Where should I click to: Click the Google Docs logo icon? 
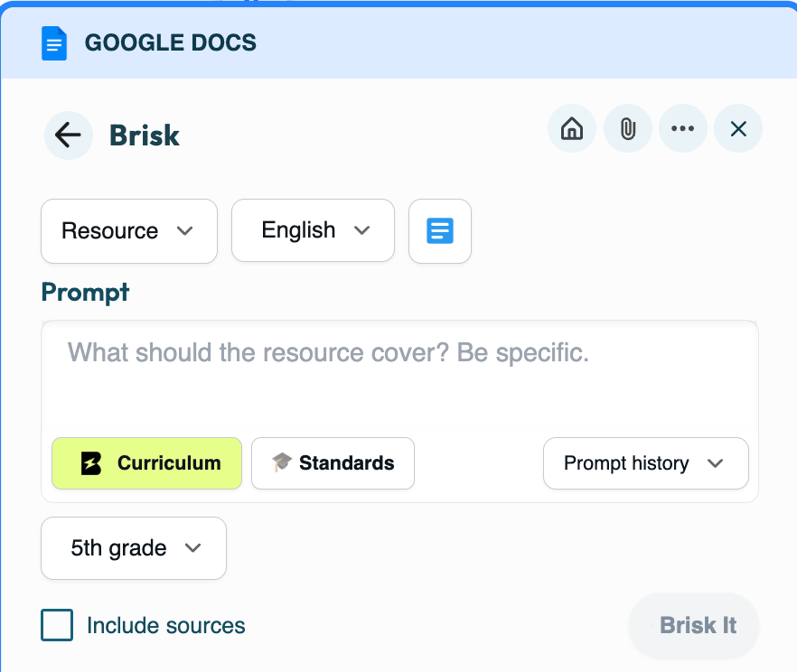coord(54,42)
